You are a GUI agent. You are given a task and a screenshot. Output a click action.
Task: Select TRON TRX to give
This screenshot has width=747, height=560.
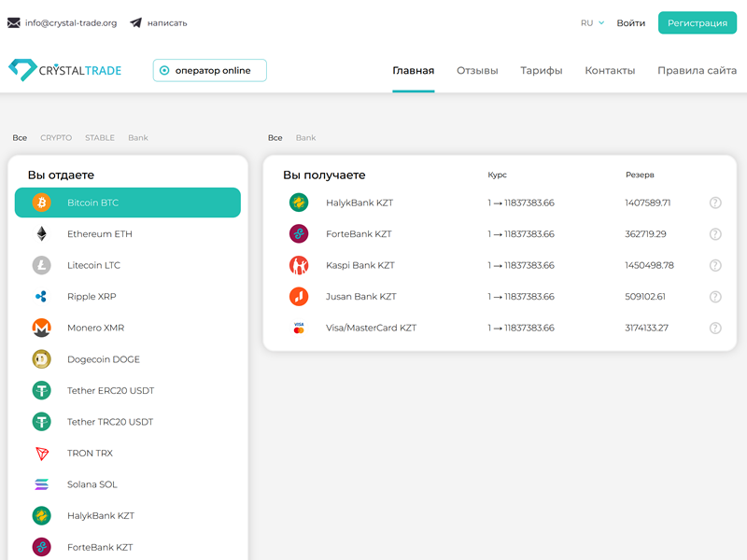(128, 454)
